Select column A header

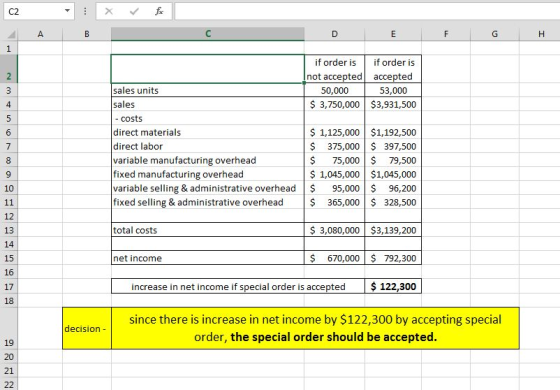[x=40, y=34]
